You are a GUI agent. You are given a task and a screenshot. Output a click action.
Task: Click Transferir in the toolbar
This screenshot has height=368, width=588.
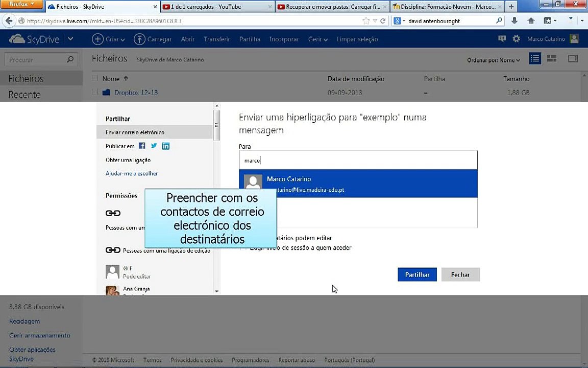click(x=217, y=39)
